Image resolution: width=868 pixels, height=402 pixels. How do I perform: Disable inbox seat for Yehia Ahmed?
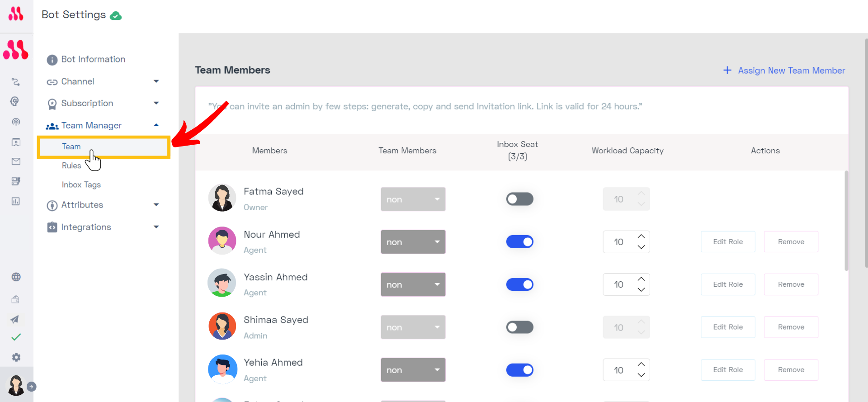tap(519, 370)
